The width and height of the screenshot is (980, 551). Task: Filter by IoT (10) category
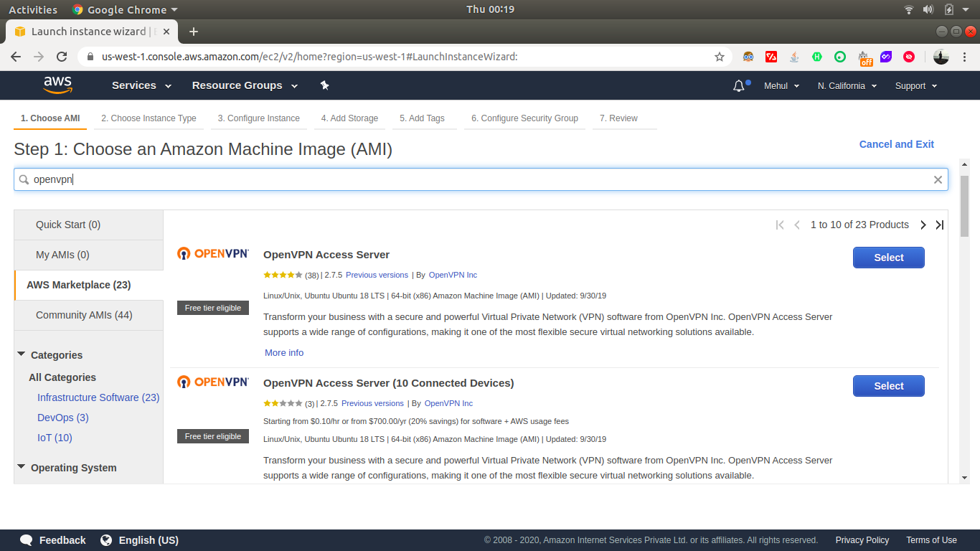(55, 438)
